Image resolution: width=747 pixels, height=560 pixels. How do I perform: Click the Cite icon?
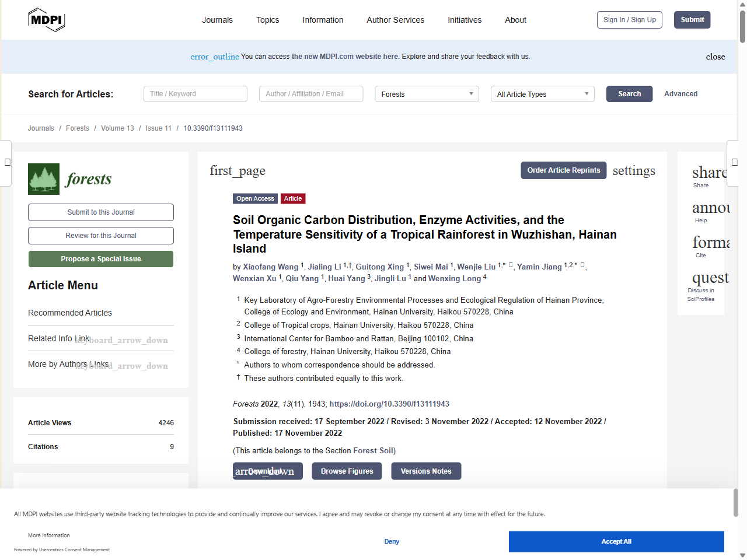click(x=710, y=243)
